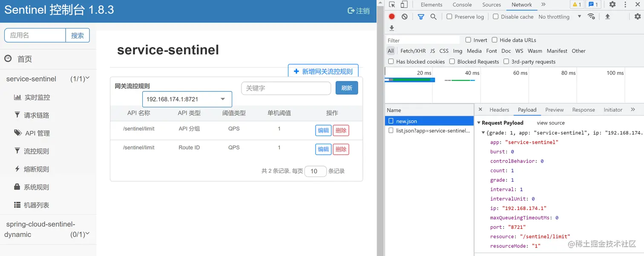Open the Initiator tab of request
644x256 pixels.
pos(613,109)
